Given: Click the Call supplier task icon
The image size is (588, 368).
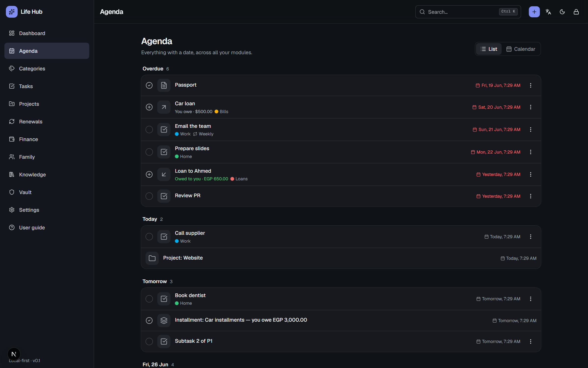Looking at the screenshot, I should [164, 237].
